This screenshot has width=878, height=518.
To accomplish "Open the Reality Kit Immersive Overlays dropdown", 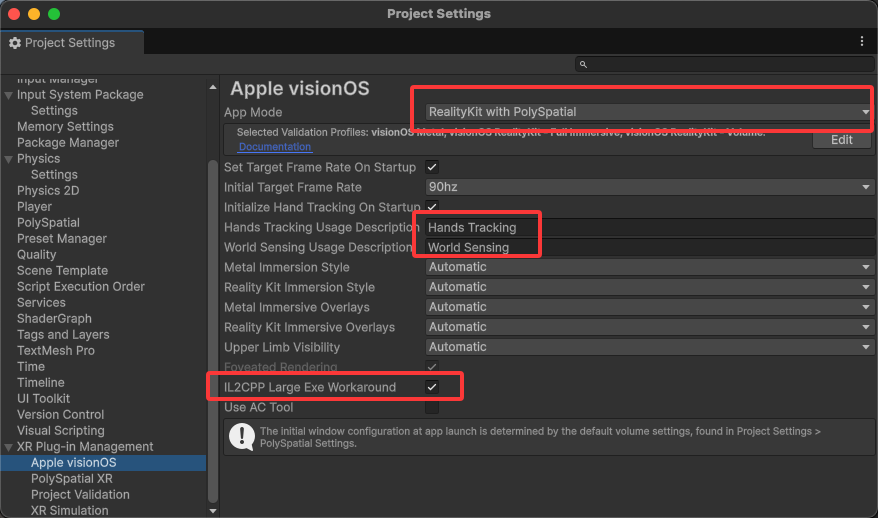I will (x=649, y=327).
